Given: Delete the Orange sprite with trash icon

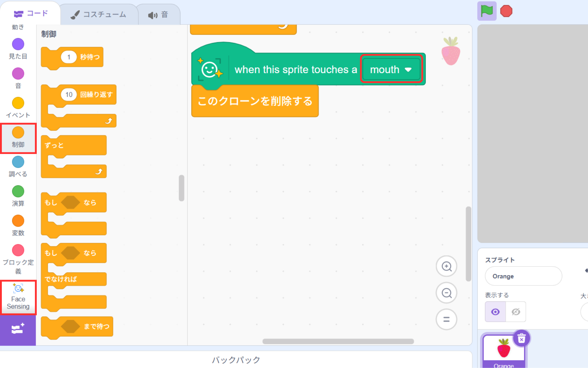Looking at the screenshot, I should (521, 339).
